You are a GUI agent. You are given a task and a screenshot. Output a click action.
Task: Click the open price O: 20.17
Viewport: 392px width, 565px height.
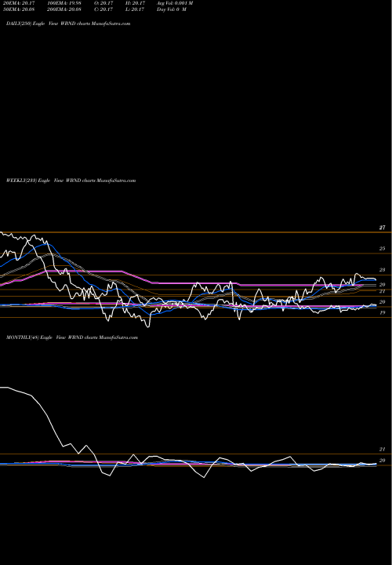[x=103, y=3]
